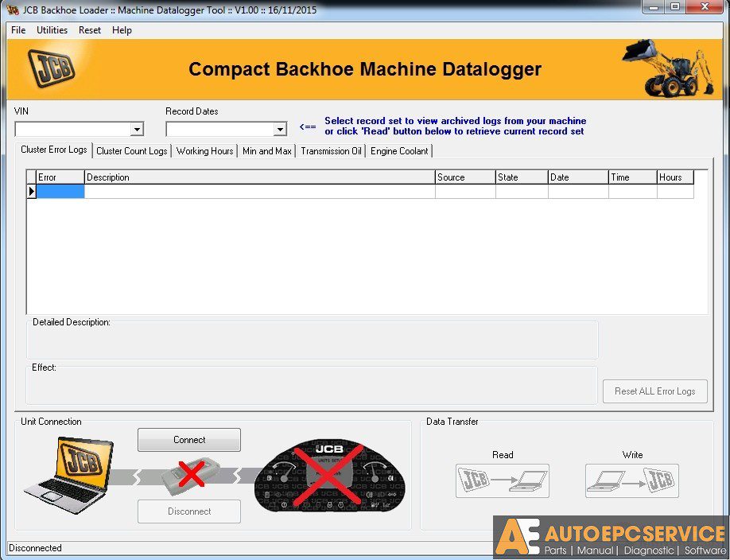Click the Read data transfer icon
The image size is (730, 560).
pyautogui.click(x=503, y=480)
